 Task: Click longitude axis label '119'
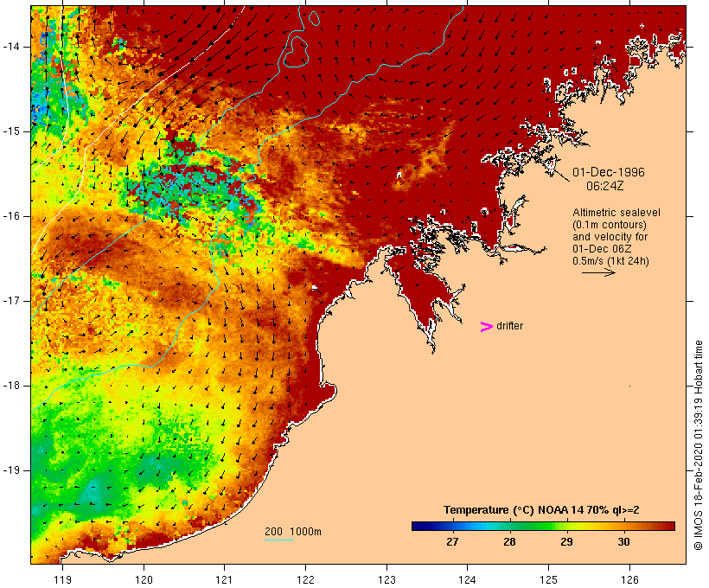click(62, 579)
